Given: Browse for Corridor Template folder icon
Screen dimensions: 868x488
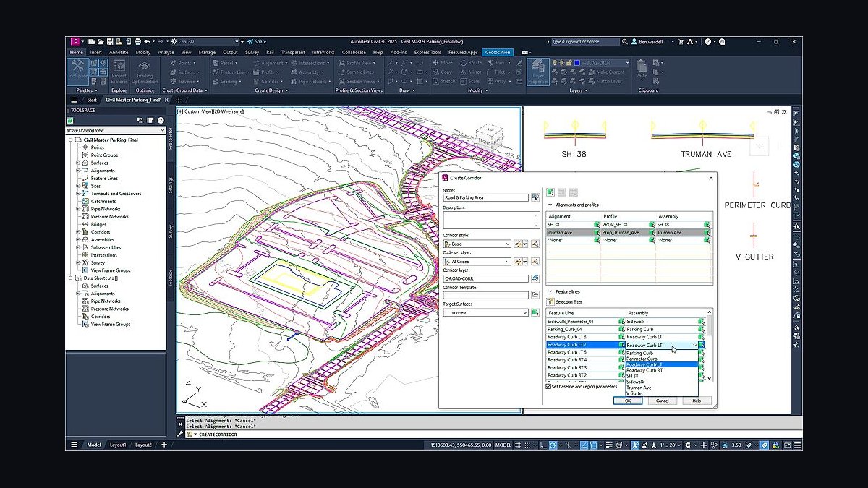Looking at the screenshot, I should tap(535, 295).
